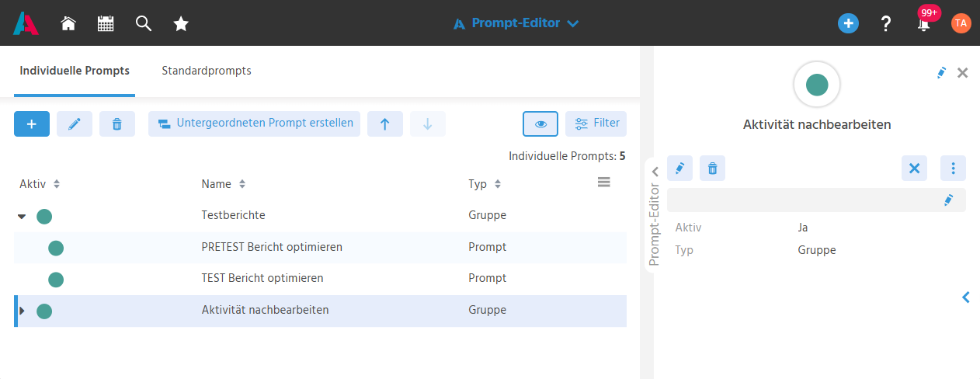This screenshot has width=980, height=379.
Task: Move selected prompt down with arrow button
Action: tap(428, 124)
